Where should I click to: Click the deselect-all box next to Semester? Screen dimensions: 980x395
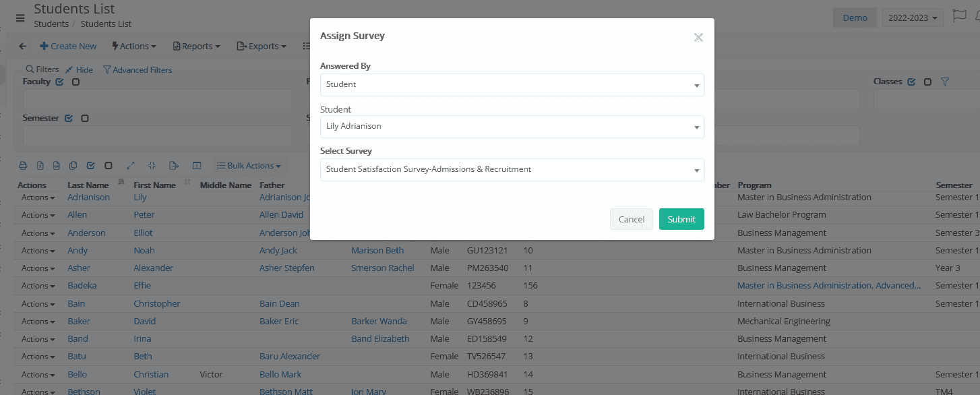tap(84, 118)
